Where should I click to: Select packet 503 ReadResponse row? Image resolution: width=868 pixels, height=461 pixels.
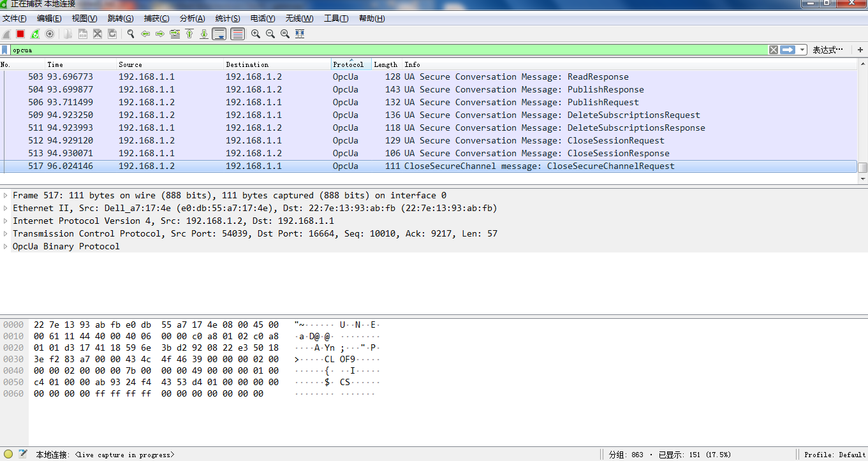(429, 77)
